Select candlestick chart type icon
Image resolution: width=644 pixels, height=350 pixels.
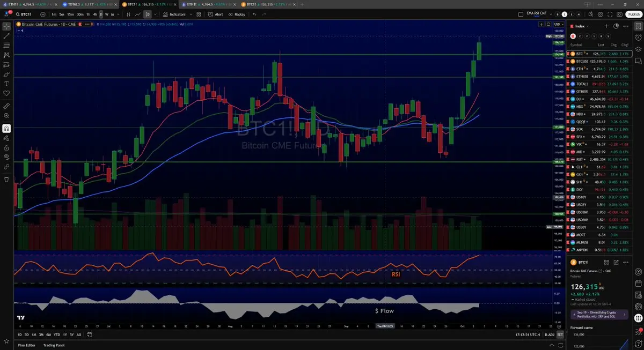click(148, 14)
